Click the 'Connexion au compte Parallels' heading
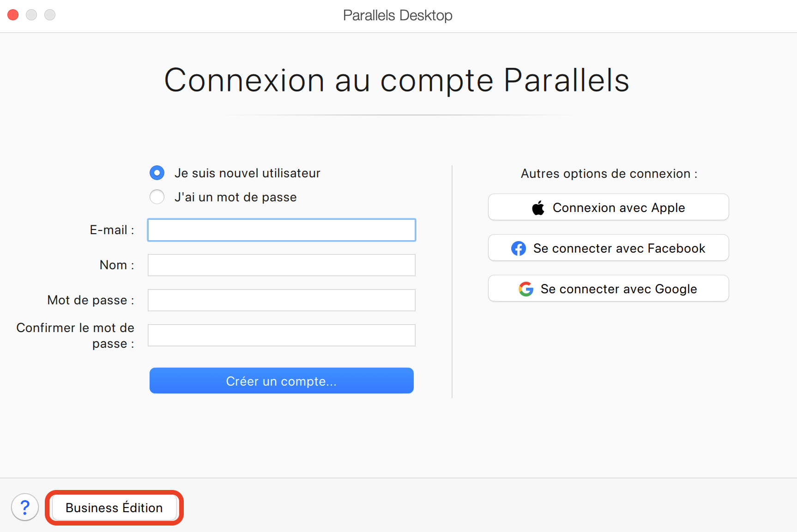 397,80
